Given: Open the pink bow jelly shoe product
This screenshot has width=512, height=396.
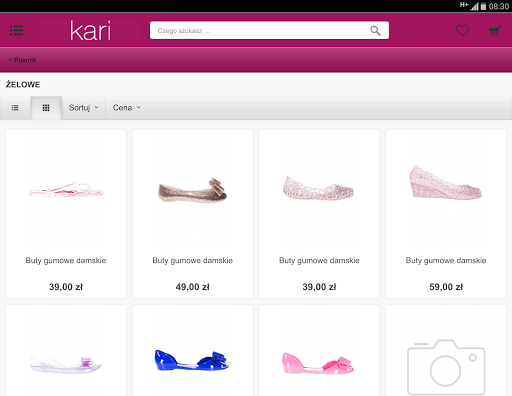Looking at the screenshot, I should 318,364.
